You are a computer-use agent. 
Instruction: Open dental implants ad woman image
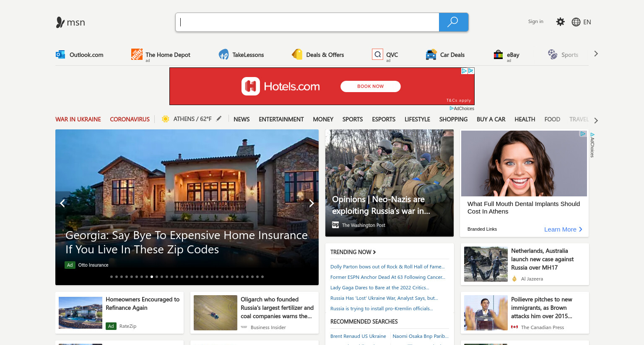(524, 163)
